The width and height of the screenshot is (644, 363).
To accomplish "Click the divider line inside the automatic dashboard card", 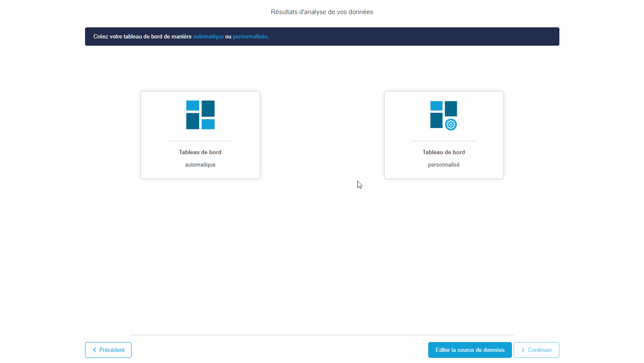I will (200, 141).
